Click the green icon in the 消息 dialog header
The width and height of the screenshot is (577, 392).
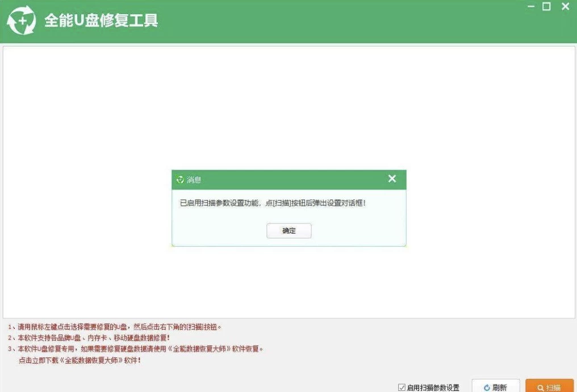[180, 179]
